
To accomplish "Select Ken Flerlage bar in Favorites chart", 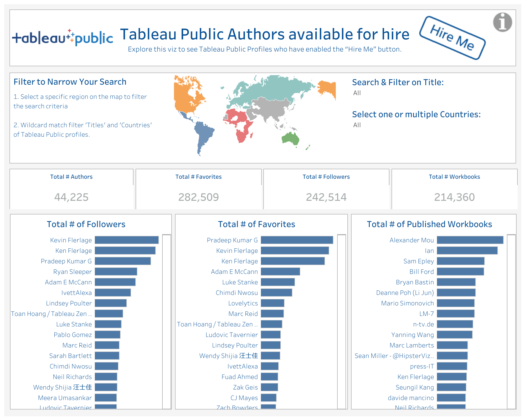I will (293, 261).
